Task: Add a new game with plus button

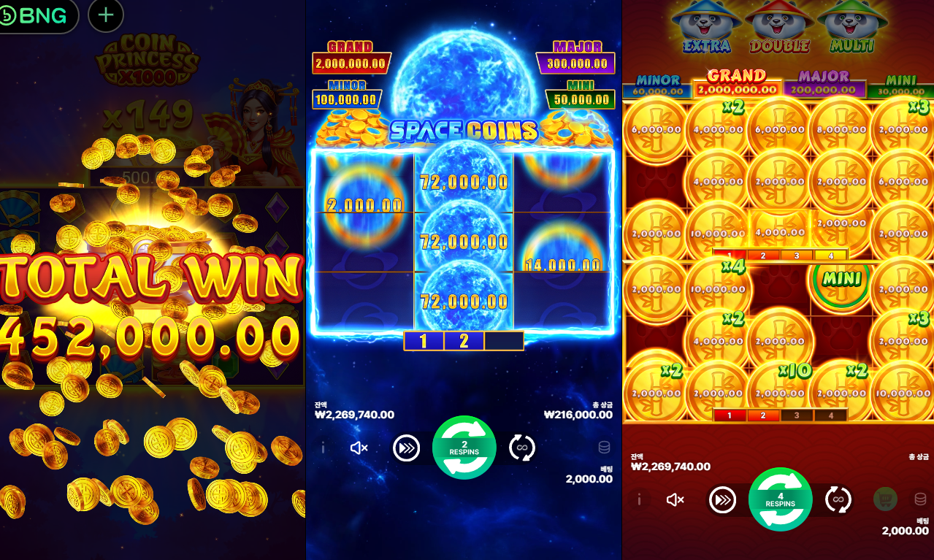Action: click(x=106, y=15)
